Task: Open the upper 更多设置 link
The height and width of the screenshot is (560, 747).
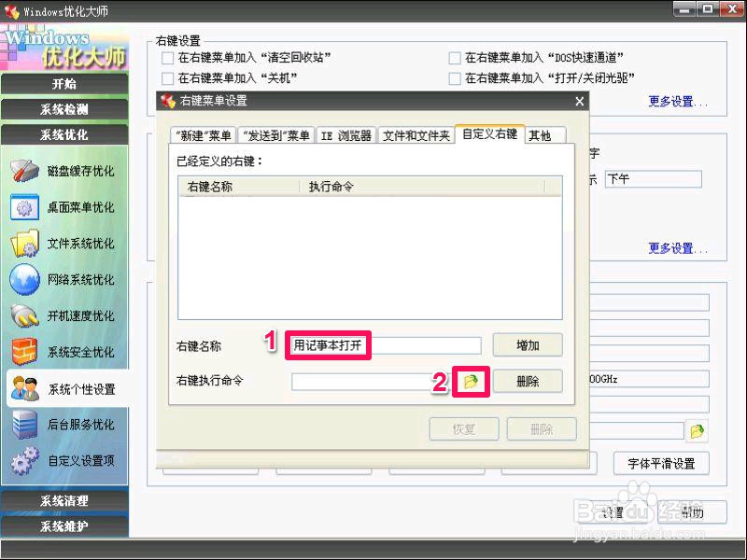Action: point(678,102)
